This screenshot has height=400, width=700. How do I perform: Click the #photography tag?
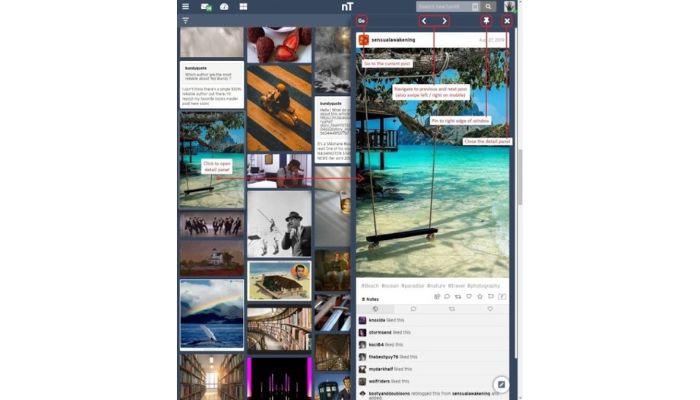(x=483, y=286)
